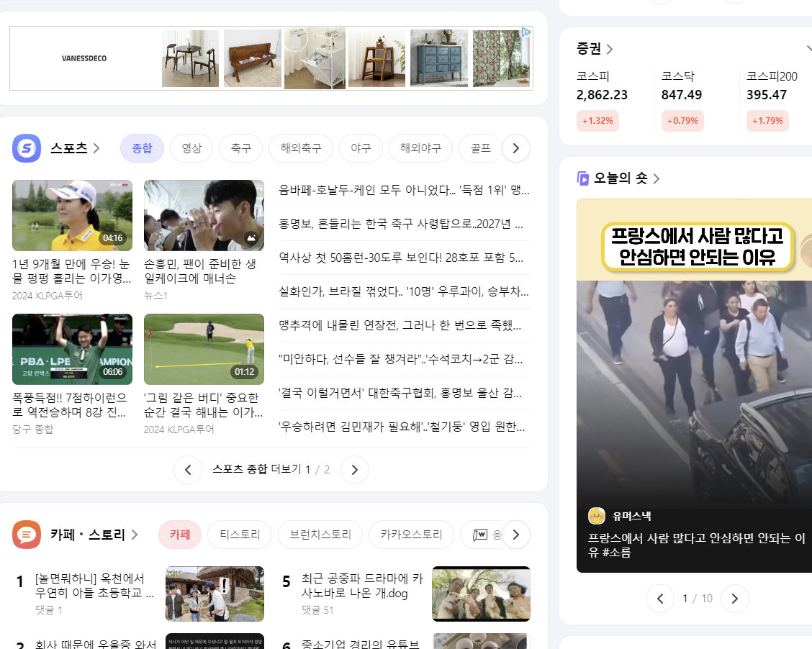The image size is (812, 649).
Task: Expand more sports categories with right arrow
Action: (x=516, y=148)
